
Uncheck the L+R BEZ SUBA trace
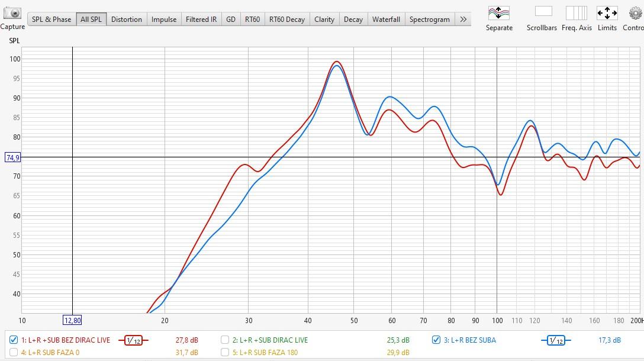pyautogui.click(x=436, y=340)
